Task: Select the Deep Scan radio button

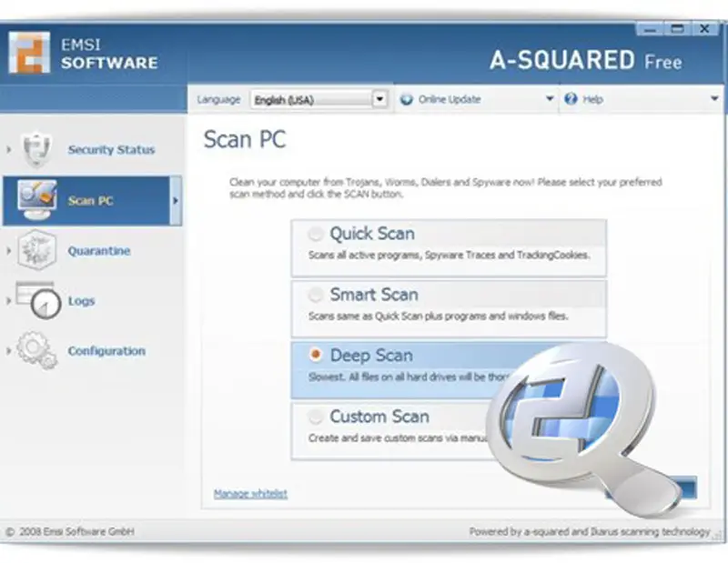Action: tap(316, 355)
